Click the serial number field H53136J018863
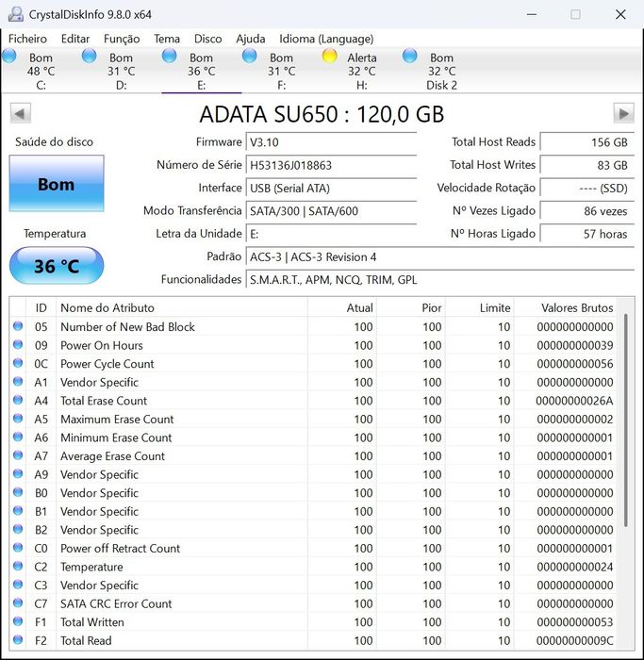Screen dimensions: 644x660 (331, 165)
